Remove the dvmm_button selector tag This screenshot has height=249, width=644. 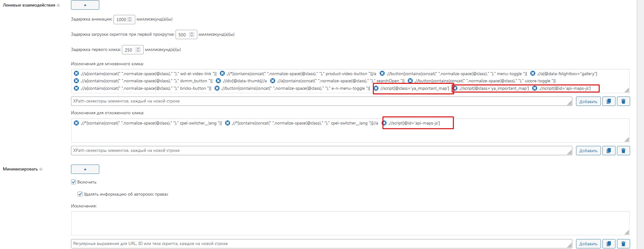point(76,81)
